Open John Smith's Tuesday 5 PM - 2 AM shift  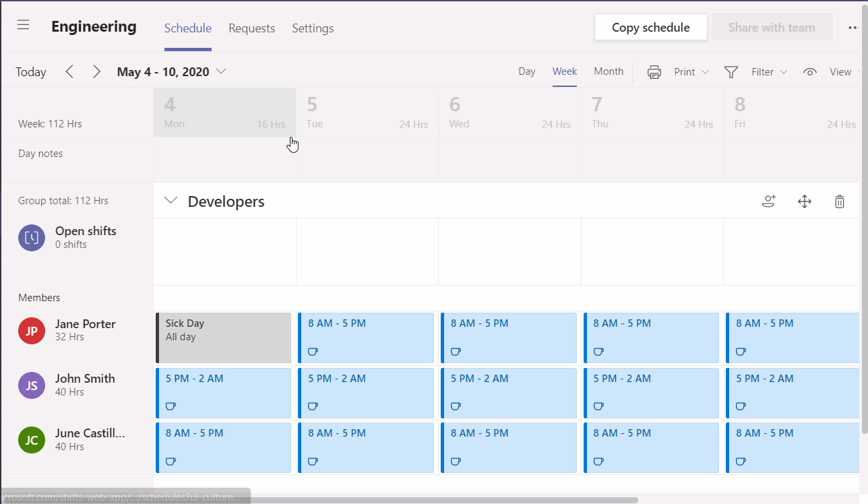[366, 393]
